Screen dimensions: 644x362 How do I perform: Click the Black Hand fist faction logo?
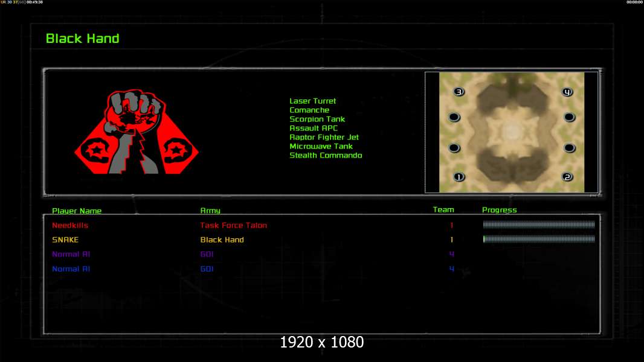[x=137, y=132]
